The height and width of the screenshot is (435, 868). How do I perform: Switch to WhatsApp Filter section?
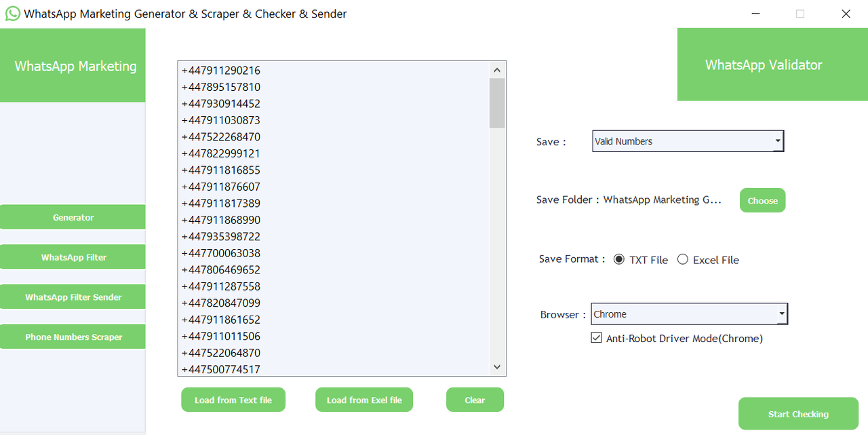73,257
